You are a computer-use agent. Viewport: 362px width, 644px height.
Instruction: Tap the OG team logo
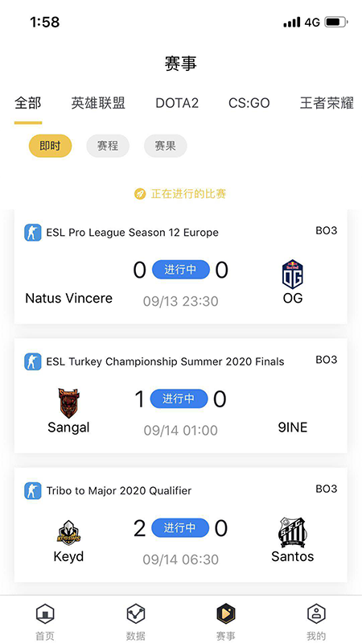293,275
